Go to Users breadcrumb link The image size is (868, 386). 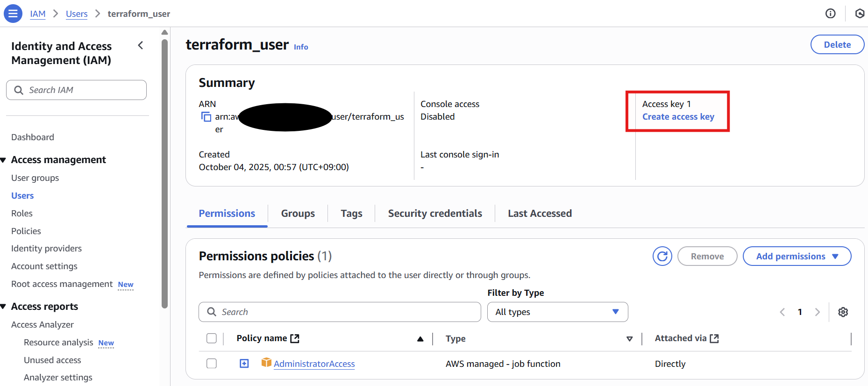(x=77, y=14)
